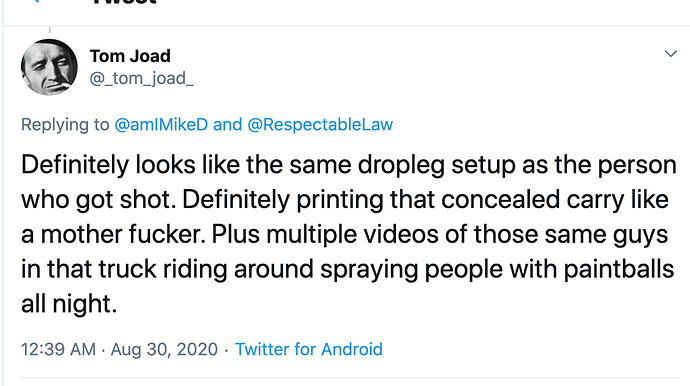Click the words all night ending the tweet
This screenshot has width=690, height=386.
tap(69, 304)
